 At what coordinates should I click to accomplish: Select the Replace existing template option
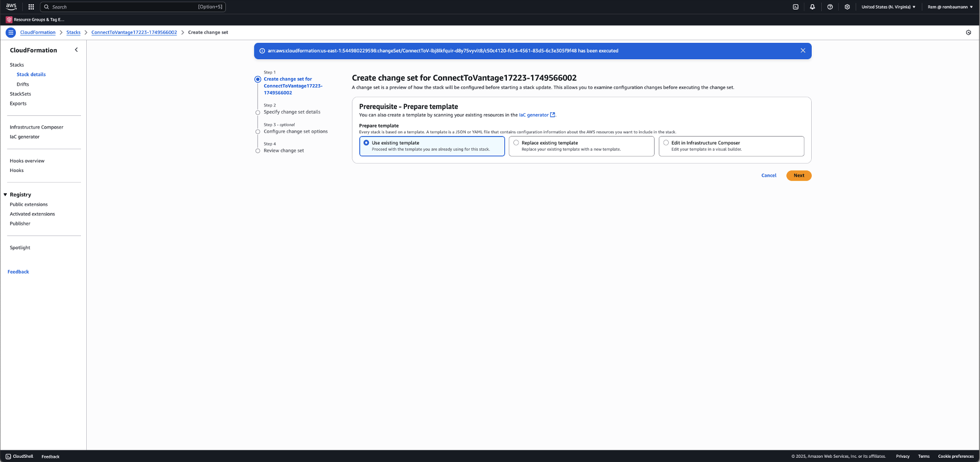582,146
